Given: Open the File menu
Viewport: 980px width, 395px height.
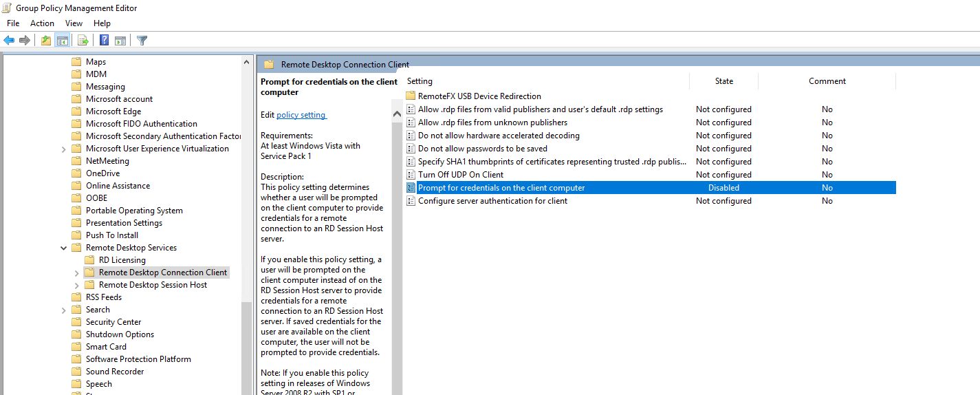Looking at the screenshot, I should pos(13,23).
